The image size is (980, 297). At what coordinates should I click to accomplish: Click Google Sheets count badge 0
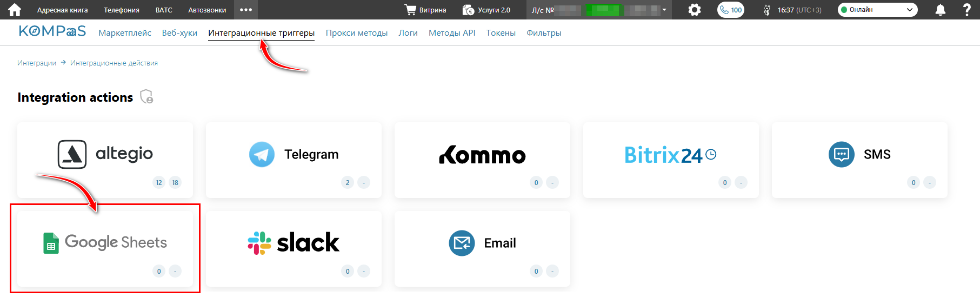pos(159,271)
